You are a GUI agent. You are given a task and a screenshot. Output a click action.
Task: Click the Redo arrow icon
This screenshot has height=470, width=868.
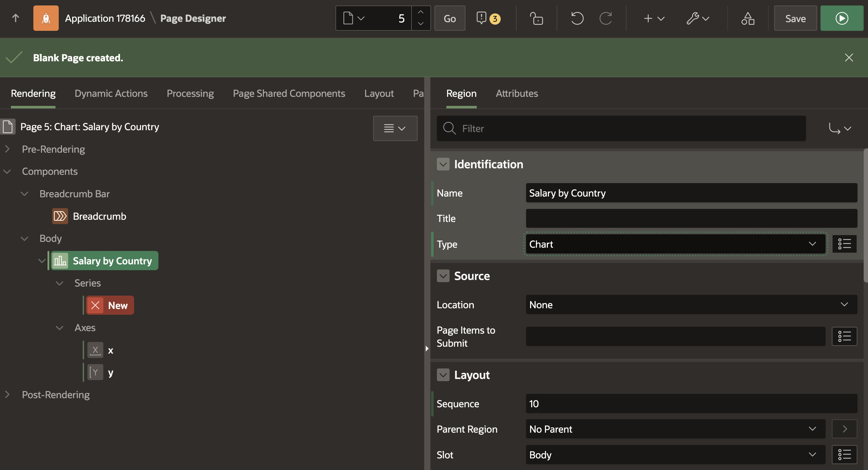click(x=605, y=18)
